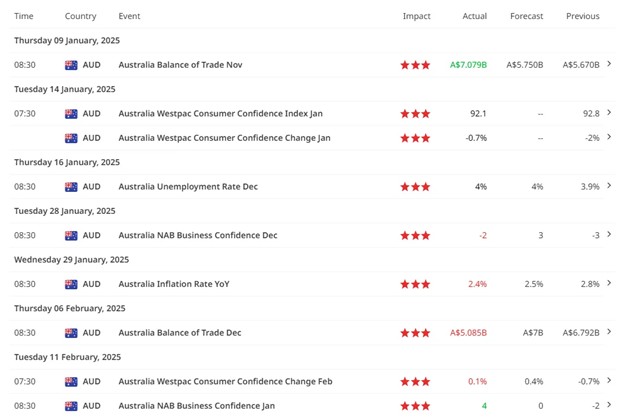
Task: Click the impact stars for Westpac Consumer Confidence Index Jan
Action: coord(415,114)
